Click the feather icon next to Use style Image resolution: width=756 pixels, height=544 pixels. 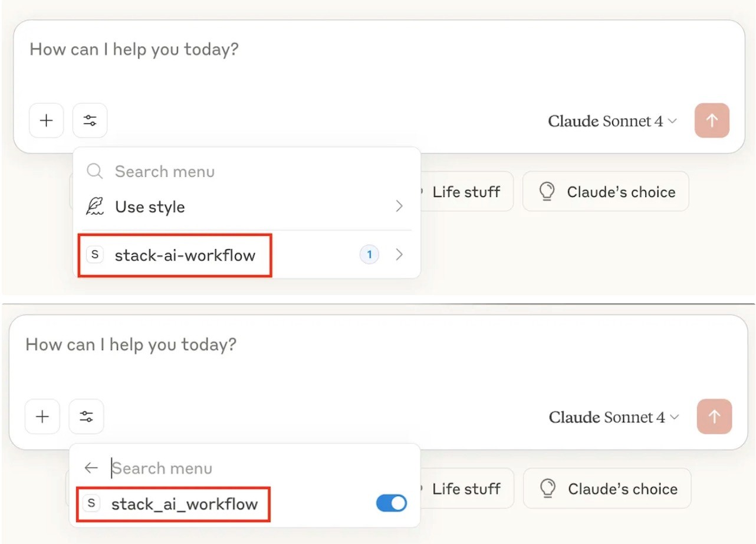95,207
